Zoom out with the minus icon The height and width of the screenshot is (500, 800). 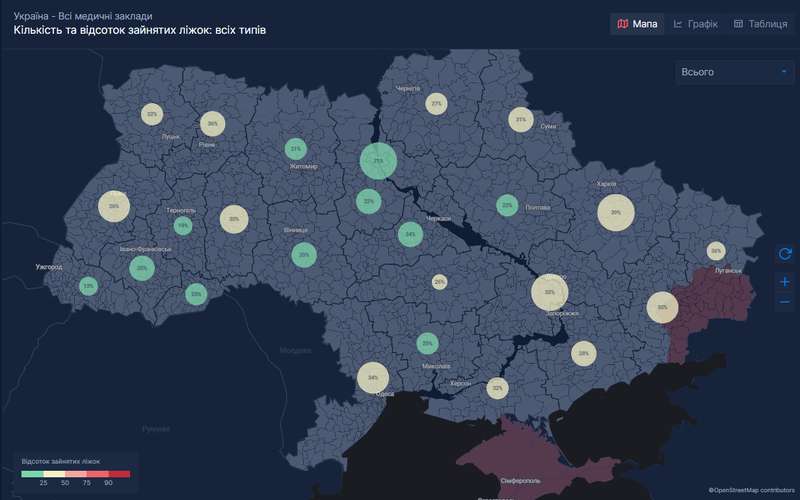tap(785, 302)
